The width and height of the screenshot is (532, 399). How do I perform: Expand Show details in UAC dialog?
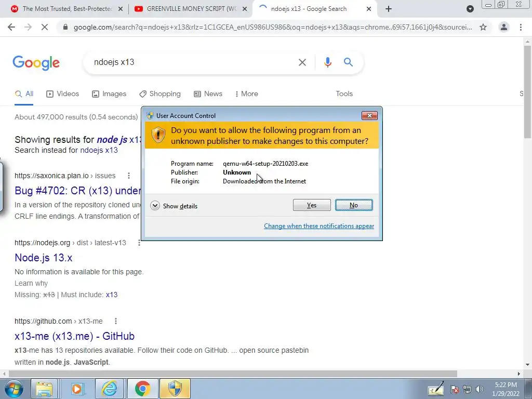pyautogui.click(x=174, y=206)
